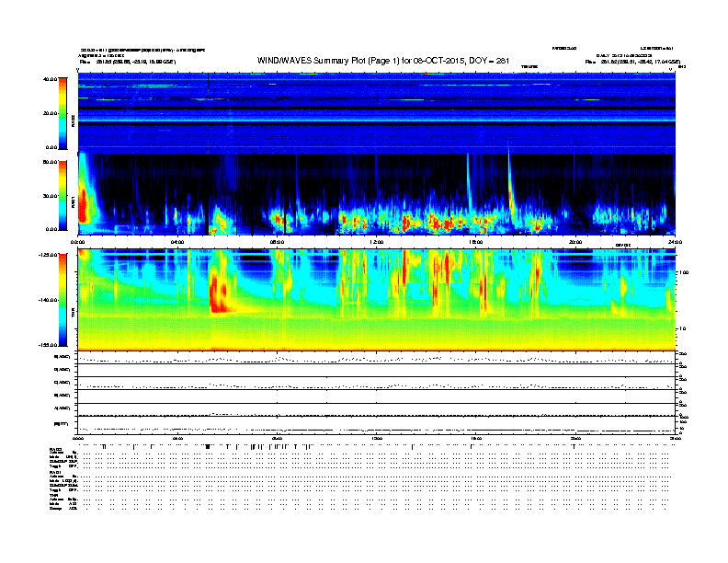Click the 12:00 label on the bottom time axis
Viewport: 728px width, 563px height.
[x=377, y=439]
